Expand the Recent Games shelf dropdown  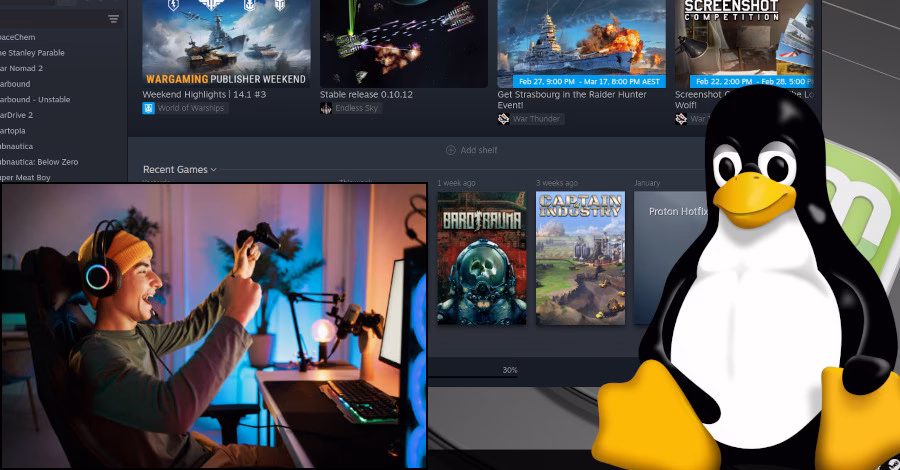[x=214, y=170]
